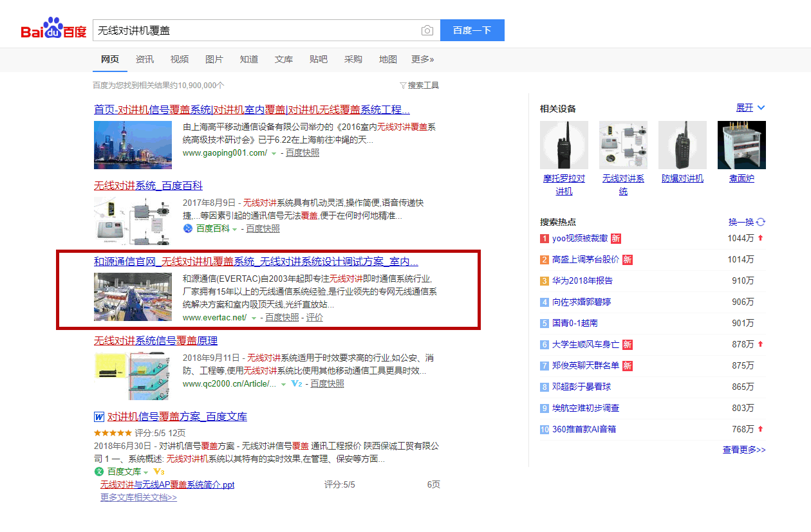Open 首页-对讲机信号覆盖系统 result title

click(252, 109)
